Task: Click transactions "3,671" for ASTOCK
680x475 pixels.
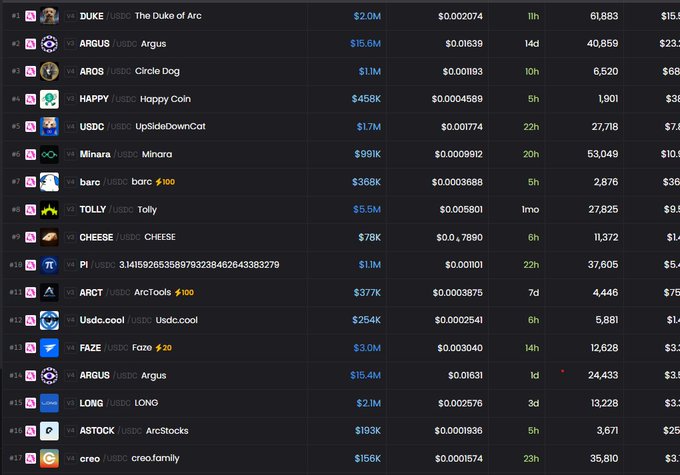Action: click(607, 431)
